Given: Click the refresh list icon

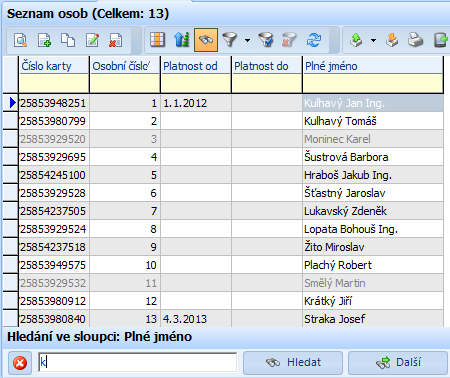Looking at the screenshot, I should point(314,40).
